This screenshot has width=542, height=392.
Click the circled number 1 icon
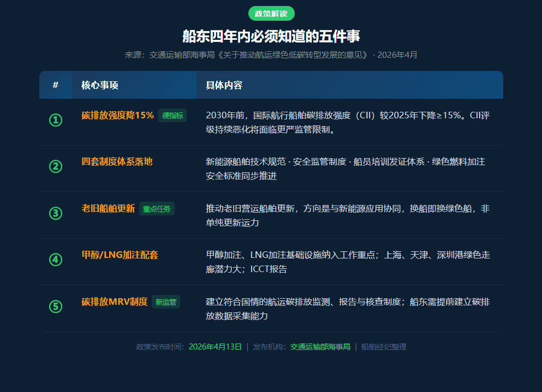56,120
